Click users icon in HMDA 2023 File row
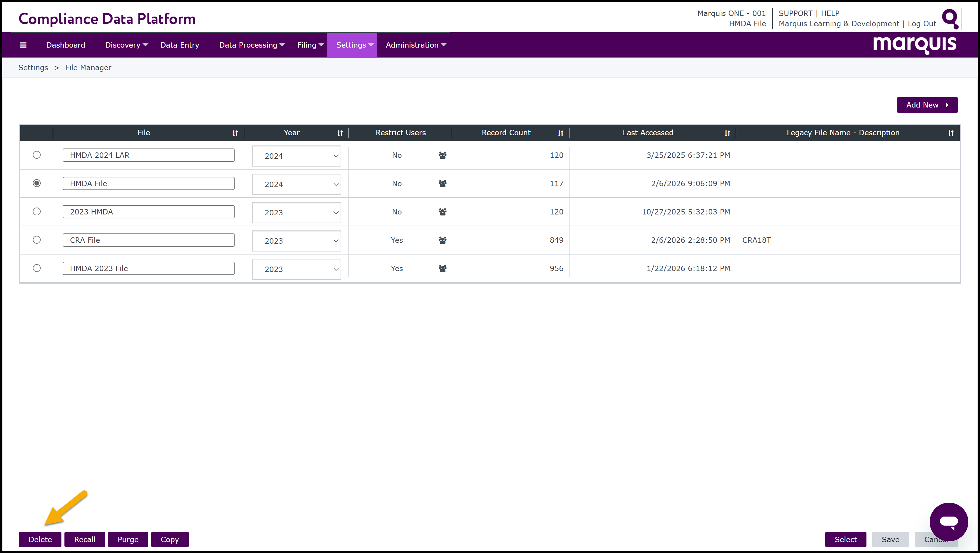This screenshot has height=553, width=980. click(442, 268)
